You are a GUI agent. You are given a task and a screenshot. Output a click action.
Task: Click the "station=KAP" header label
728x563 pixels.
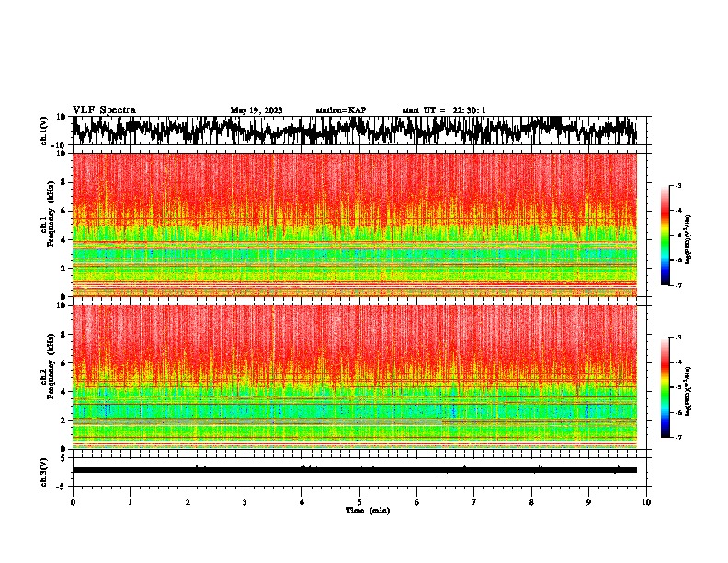tap(341, 110)
